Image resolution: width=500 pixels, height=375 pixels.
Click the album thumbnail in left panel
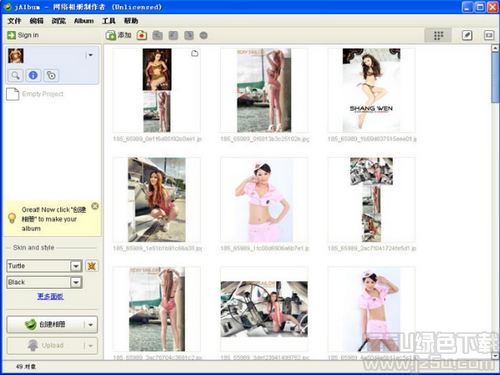click(16, 55)
